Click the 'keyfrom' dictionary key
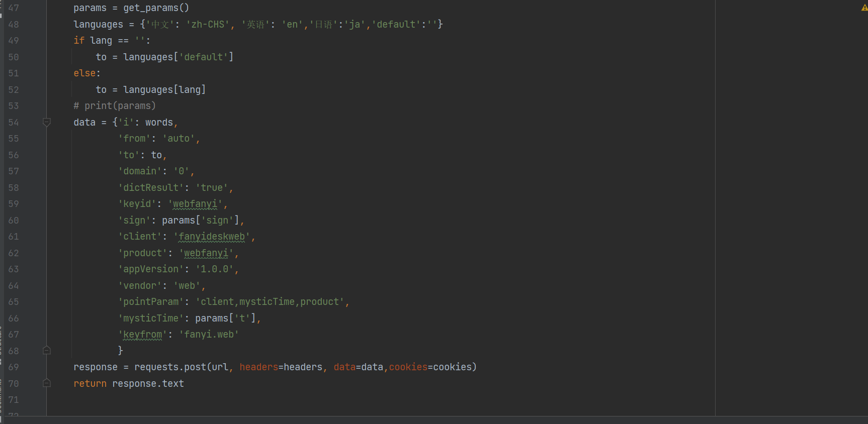Image resolution: width=868 pixels, height=424 pixels. 142,335
